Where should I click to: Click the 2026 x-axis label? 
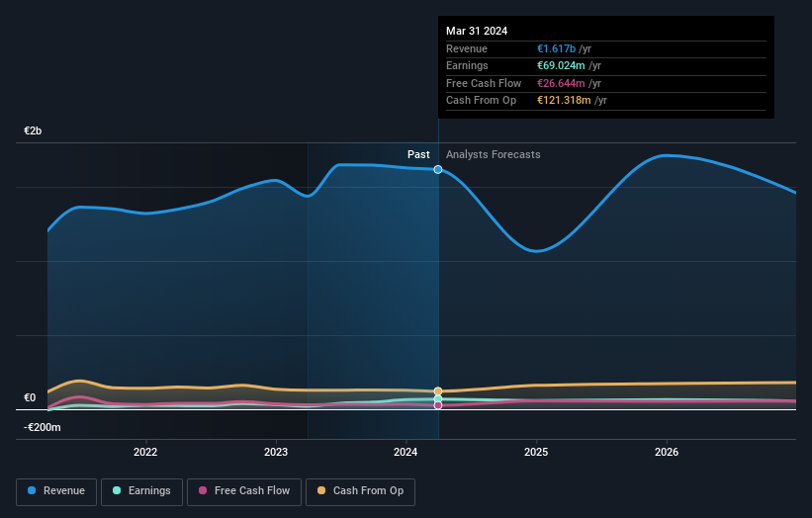[667, 452]
